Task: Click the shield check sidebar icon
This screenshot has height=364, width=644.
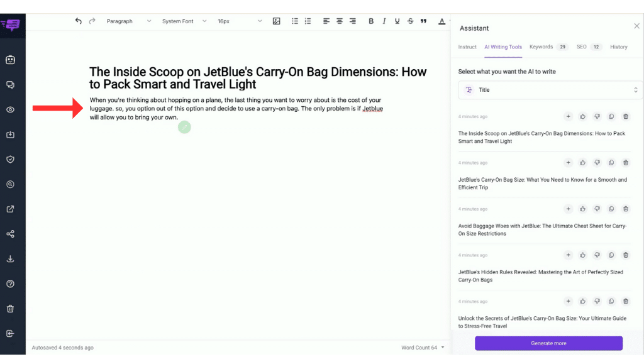Action: (x=10, y=159)
